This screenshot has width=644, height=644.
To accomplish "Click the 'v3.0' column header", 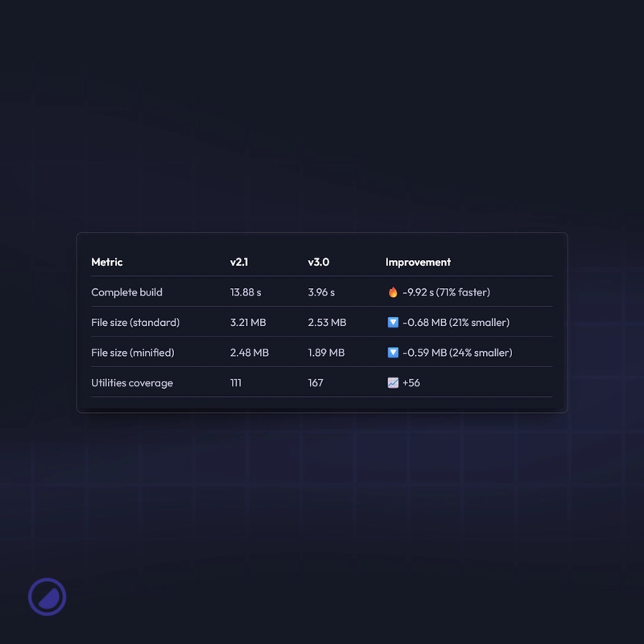I will [x=319, y=262].
